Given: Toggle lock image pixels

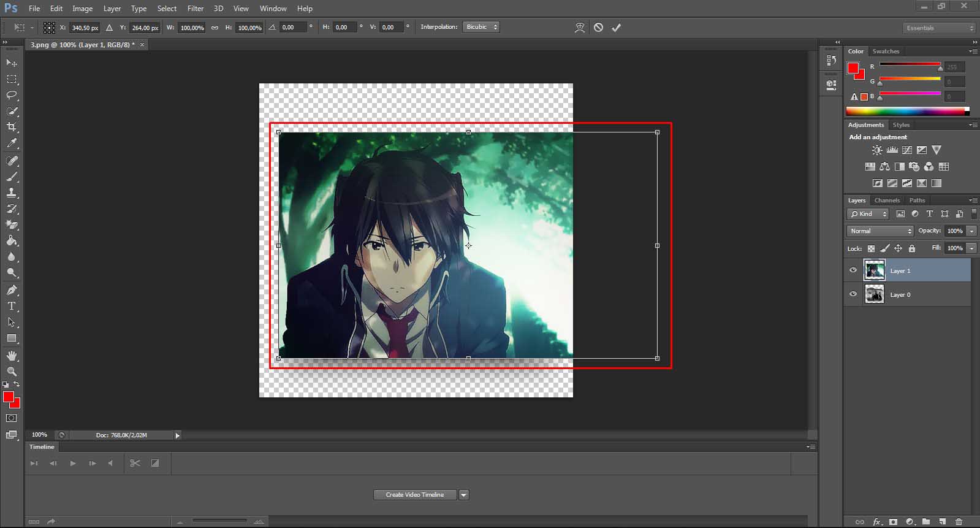Looking at the screenshot, I should 885,248.
